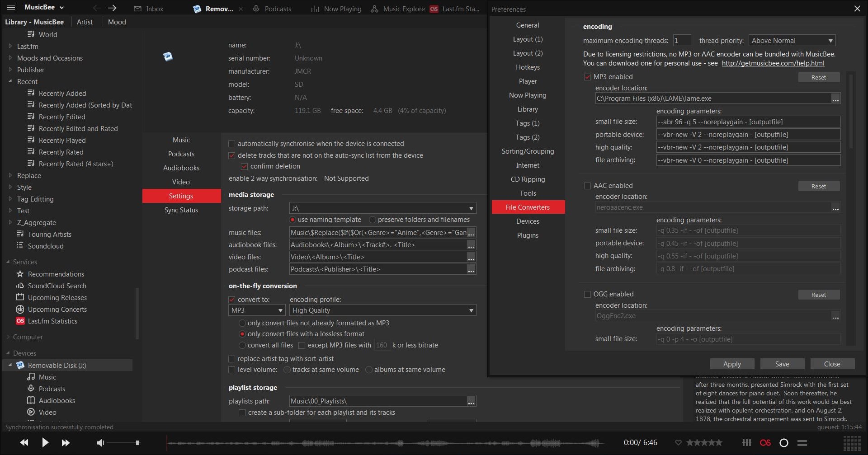Image resolution: width=868 pixels, height=455 pixels.
Task: Open Upcoming Concerts icon
Action: (x=20, y=309)
